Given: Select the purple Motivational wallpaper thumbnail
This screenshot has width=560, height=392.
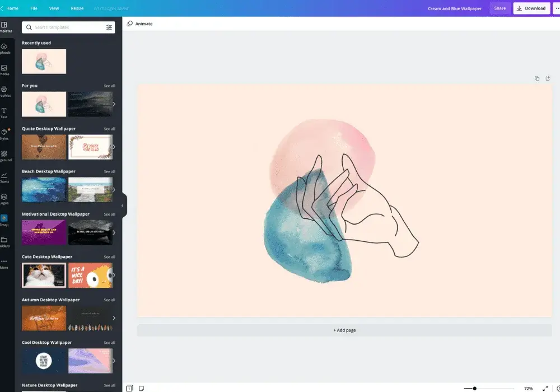Looking at the screenshot, I should [44, 232].
